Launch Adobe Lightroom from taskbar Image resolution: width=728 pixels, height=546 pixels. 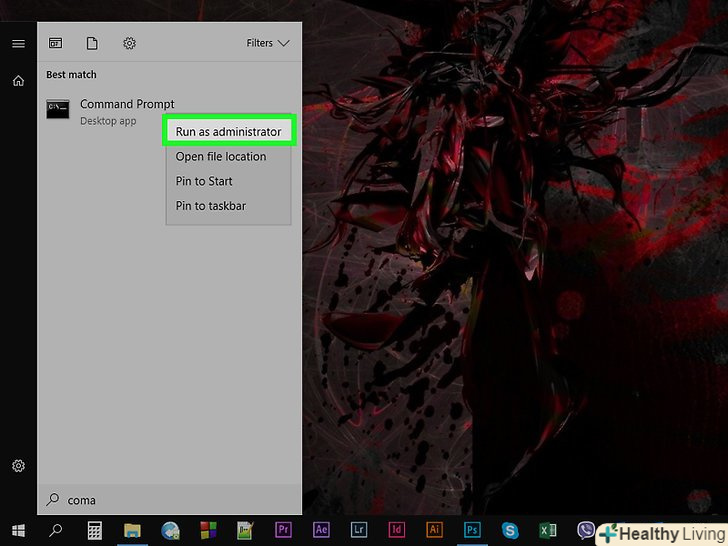point(359,530)
